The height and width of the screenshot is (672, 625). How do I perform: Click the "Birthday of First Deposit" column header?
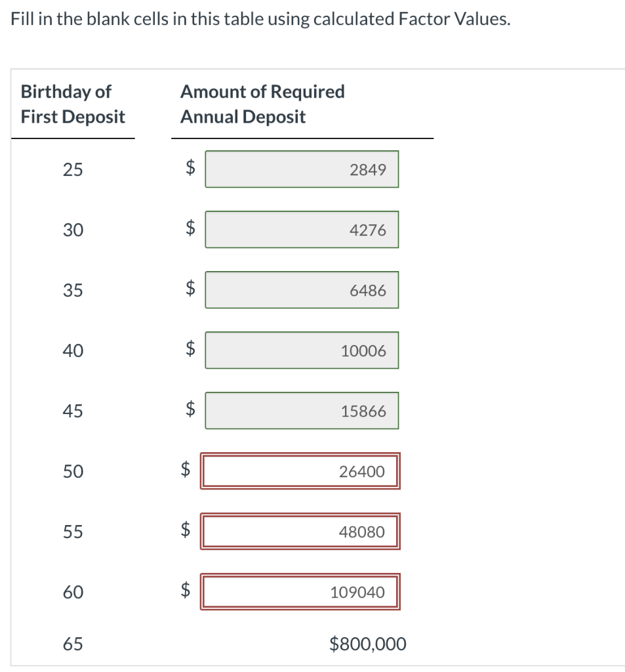(73, 104)
